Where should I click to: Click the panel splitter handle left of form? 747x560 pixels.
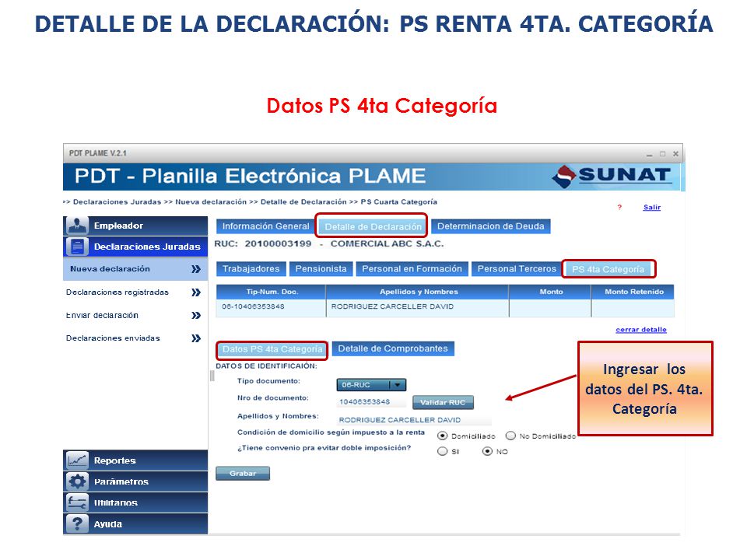pyautogui.click(x=212, y=376)
